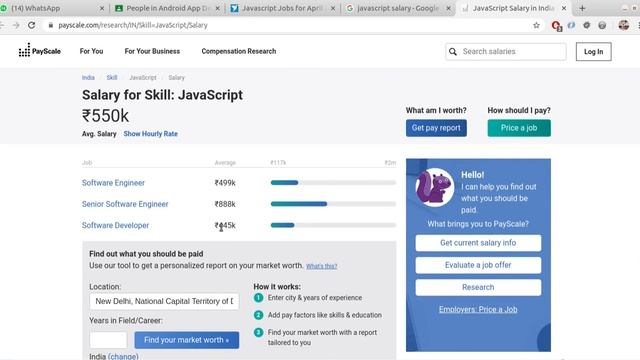Go forward with the browser arrow
The height and width of the screenshot is (360, 640).
pos(16,25)
